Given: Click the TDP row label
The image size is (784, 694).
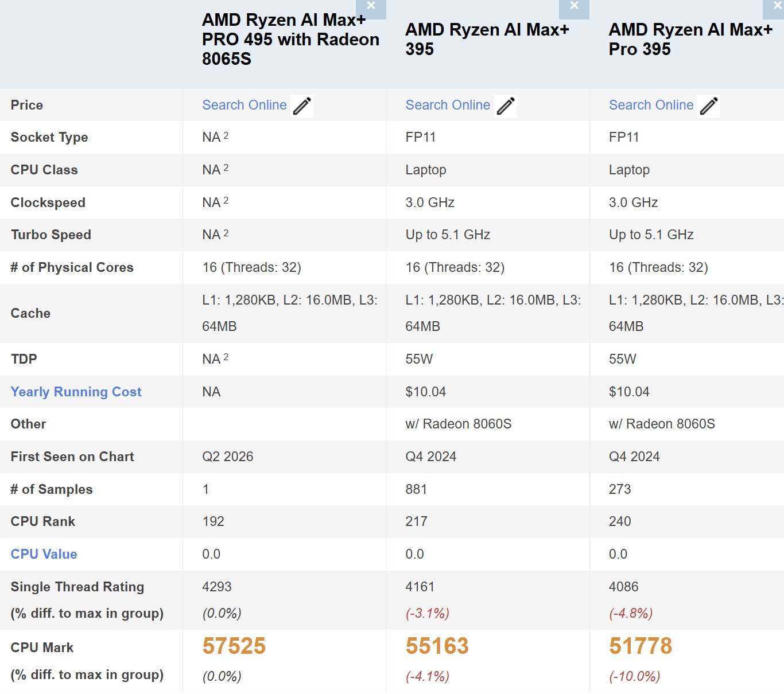Looking at the screenshot, I should [24, 359].
